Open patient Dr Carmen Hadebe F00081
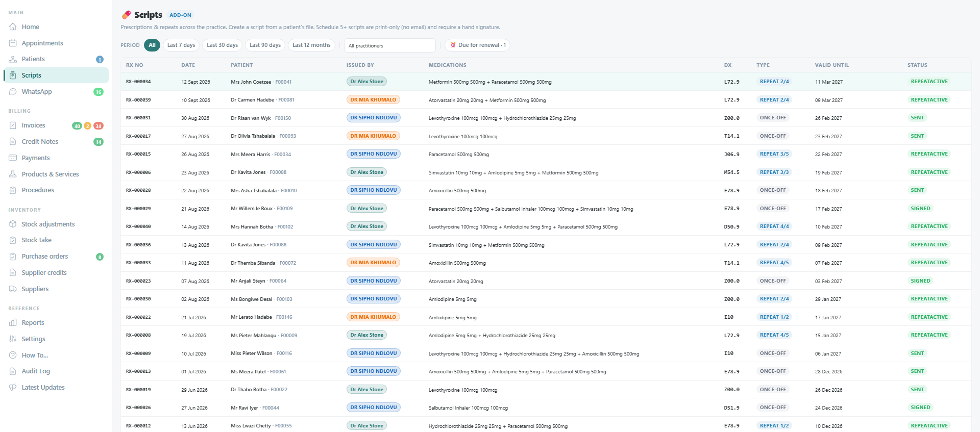This screenshot has width=980, height=432. [262, 100]
